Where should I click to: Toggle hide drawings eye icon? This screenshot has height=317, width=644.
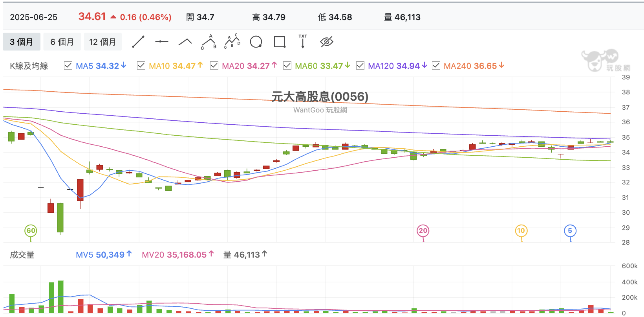pyautogui.click(x=327, y=42)
